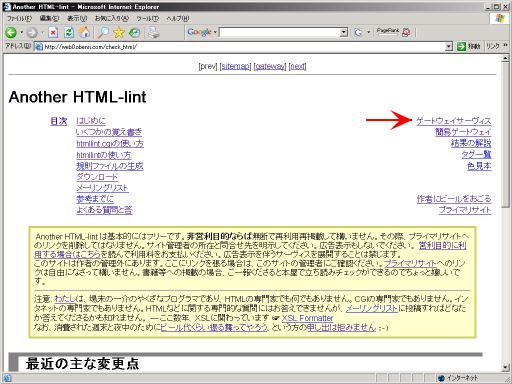Click the XSL Formatter link
The image size is (512, 384).
point(307,318)
